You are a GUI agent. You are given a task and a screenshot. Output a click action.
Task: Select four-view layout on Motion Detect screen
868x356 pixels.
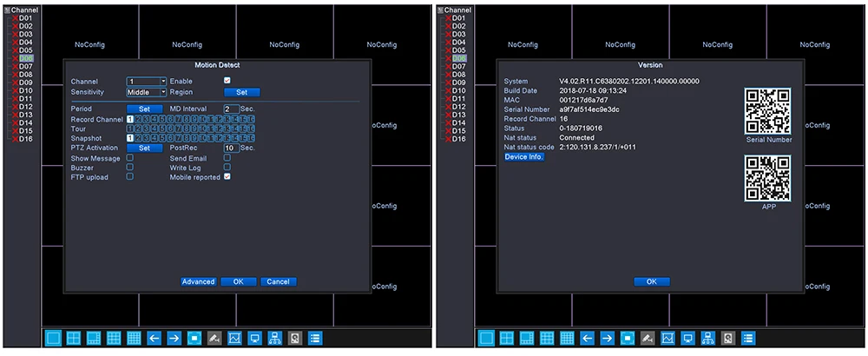click(73, 338)
